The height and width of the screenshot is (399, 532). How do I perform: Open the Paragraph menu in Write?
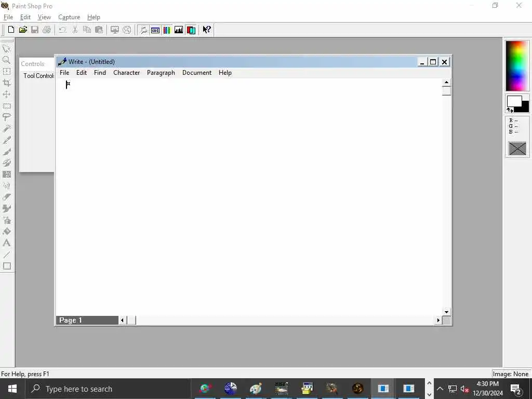point(161,73)
